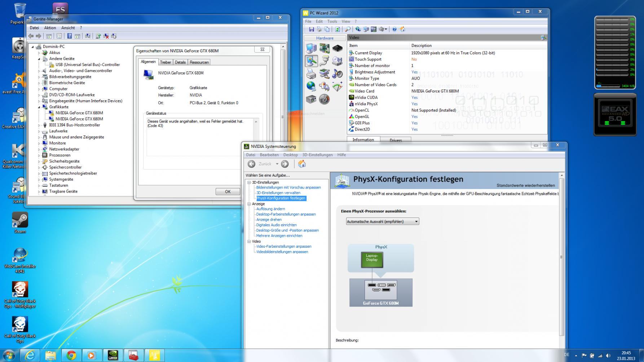Open the Aktion menu in Geräte-Manager
This screenshot has height=362, width=644.
pyautogui.click(x=50, y=28)
